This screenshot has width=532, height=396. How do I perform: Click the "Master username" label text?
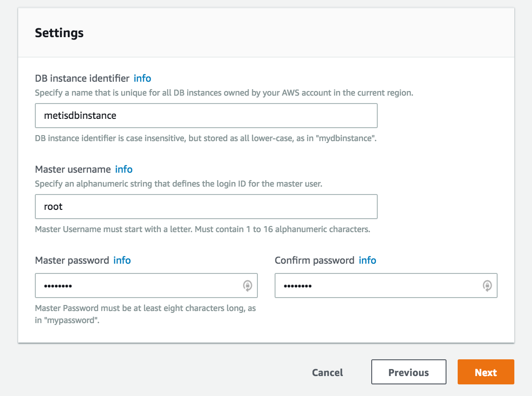tap(73, 169)
